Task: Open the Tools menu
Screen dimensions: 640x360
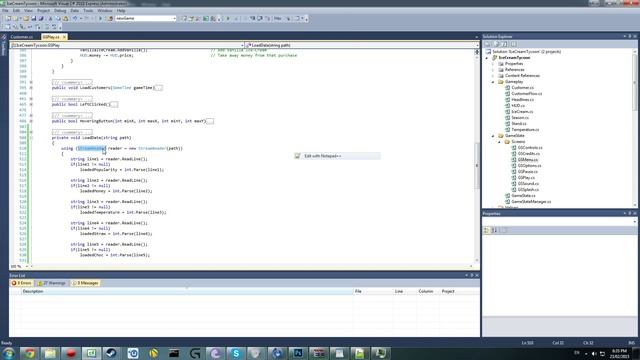Action: 88,11
